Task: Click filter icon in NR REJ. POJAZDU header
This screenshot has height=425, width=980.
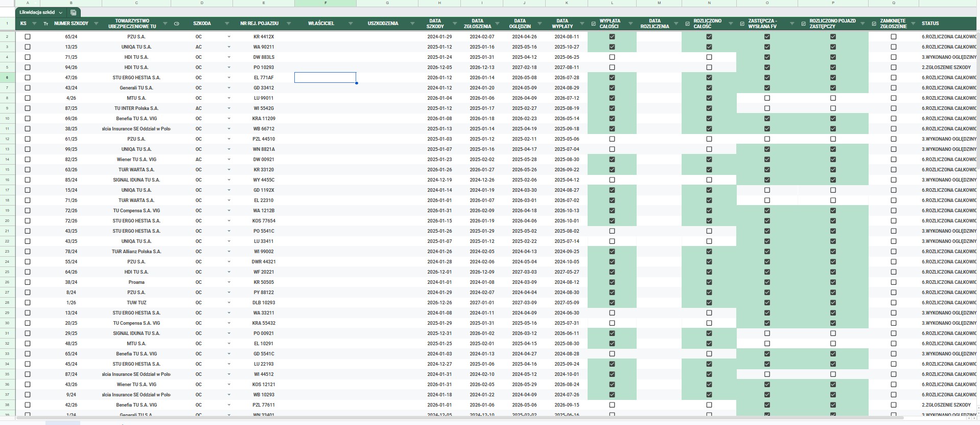Action: tap(289, 24)
